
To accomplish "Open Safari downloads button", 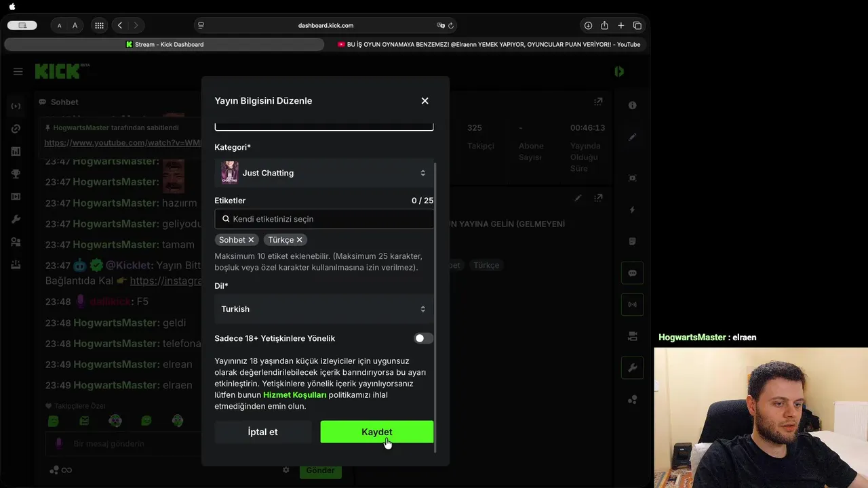I will (x=588, y=25).
